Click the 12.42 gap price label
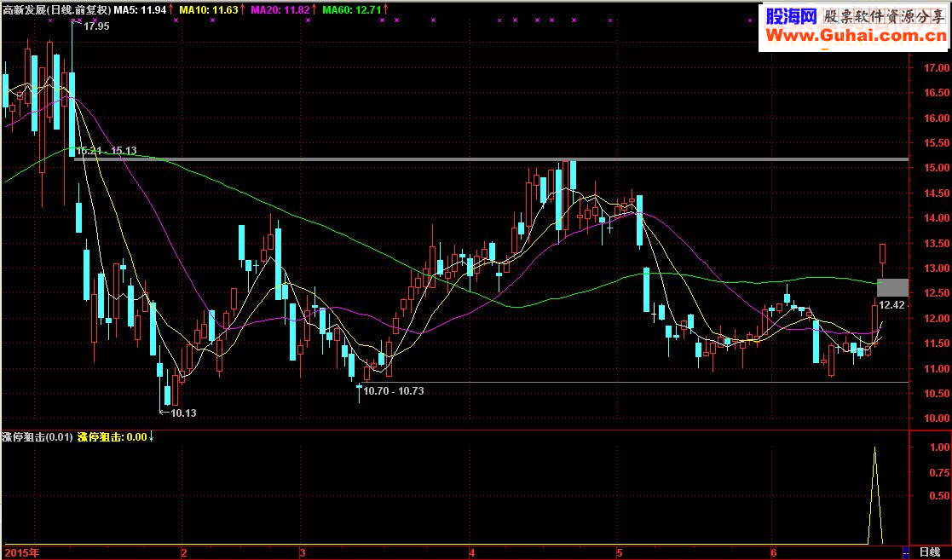 (891, 305)
